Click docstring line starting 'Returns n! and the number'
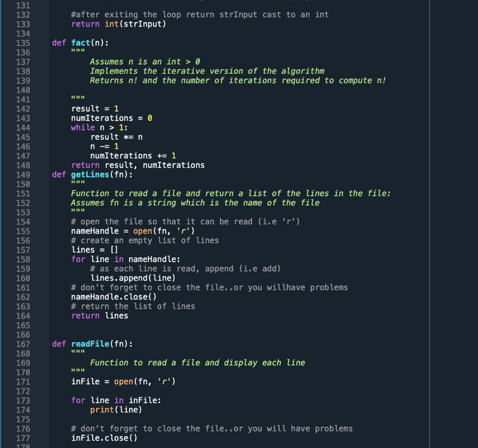Screen dimensions: 478x448 (238, 80)
